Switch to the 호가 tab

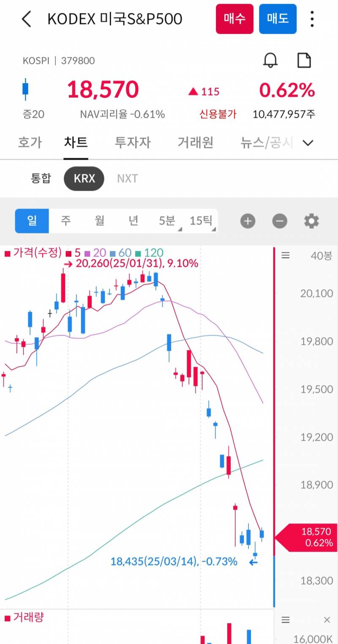[30, 143]
